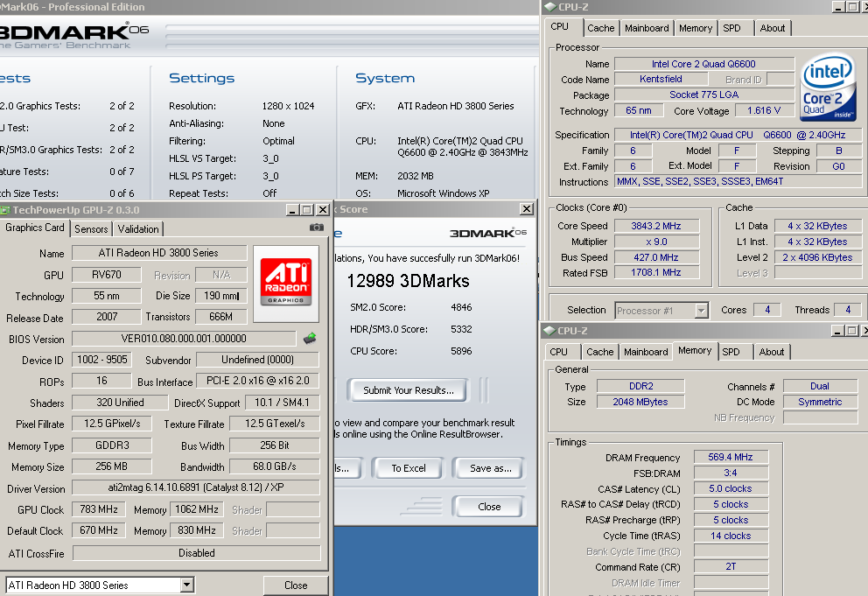The height and width of the screenshot is (596, 868).
Task: Click the Device ID 1002 - 9505 field
Action: click(x=101, y=360)
